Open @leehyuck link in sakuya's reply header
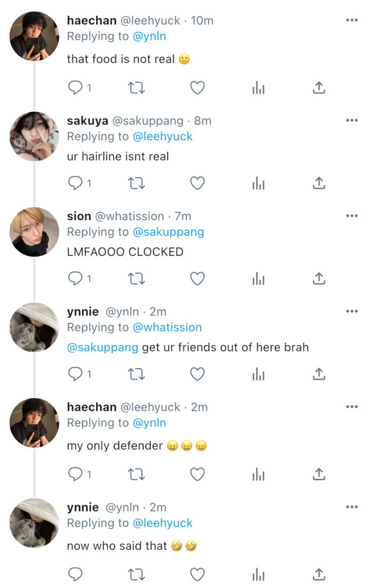372x588 pixels. click(163, 137)
